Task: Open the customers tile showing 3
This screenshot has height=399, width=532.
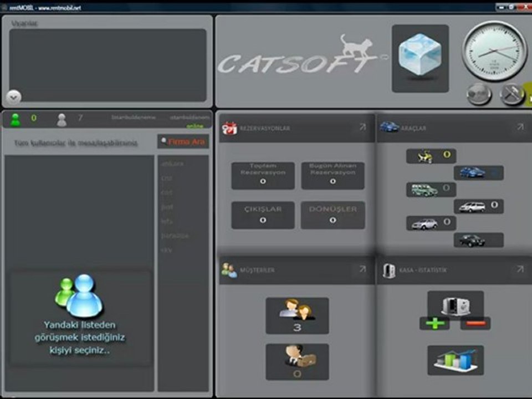Action: click(297, 315)
